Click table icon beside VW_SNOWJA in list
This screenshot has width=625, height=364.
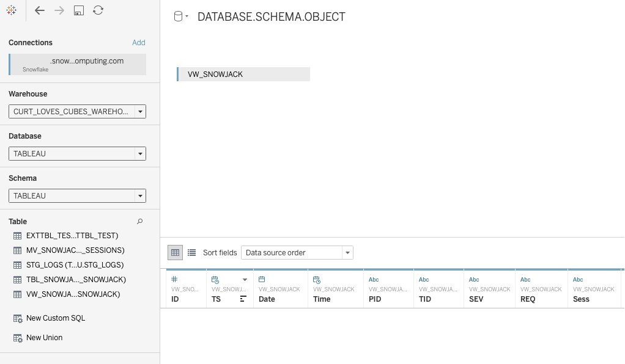pos(18,295)
